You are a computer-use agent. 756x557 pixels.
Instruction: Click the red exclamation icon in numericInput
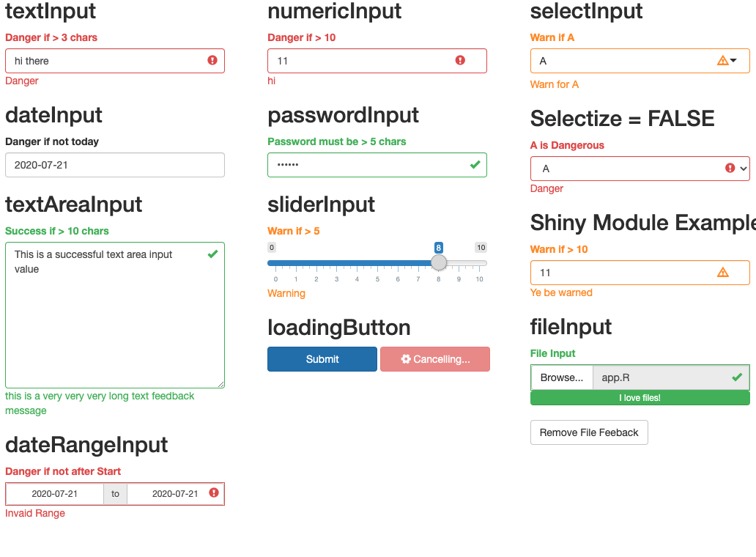(x=460, y=60)
